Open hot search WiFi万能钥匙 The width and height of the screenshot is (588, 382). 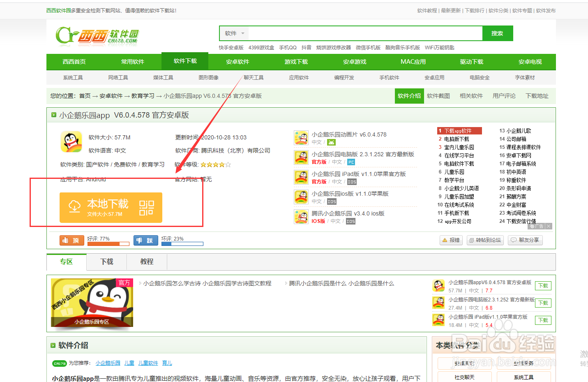tap(439, 48)
